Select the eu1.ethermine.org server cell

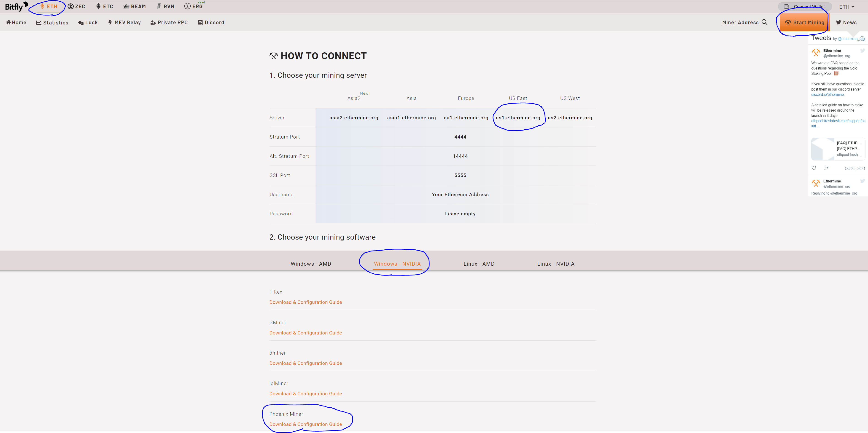(466, 118)
